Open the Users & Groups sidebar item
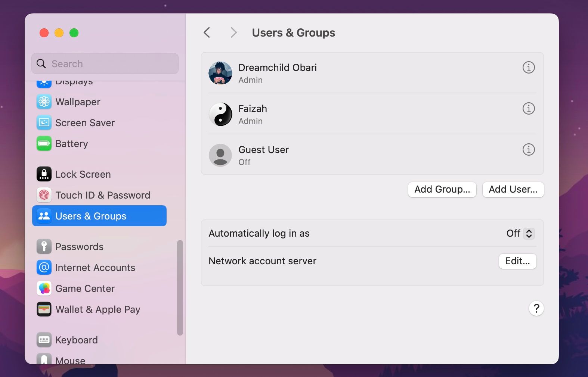Image resolution: width=588 pixels, height=377 pixels. [99, 216]
